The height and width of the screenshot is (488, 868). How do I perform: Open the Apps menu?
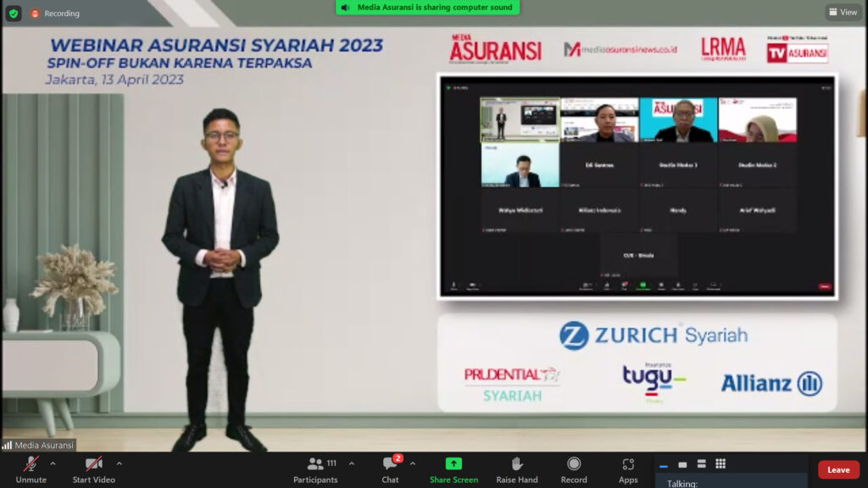click(628, 469)
